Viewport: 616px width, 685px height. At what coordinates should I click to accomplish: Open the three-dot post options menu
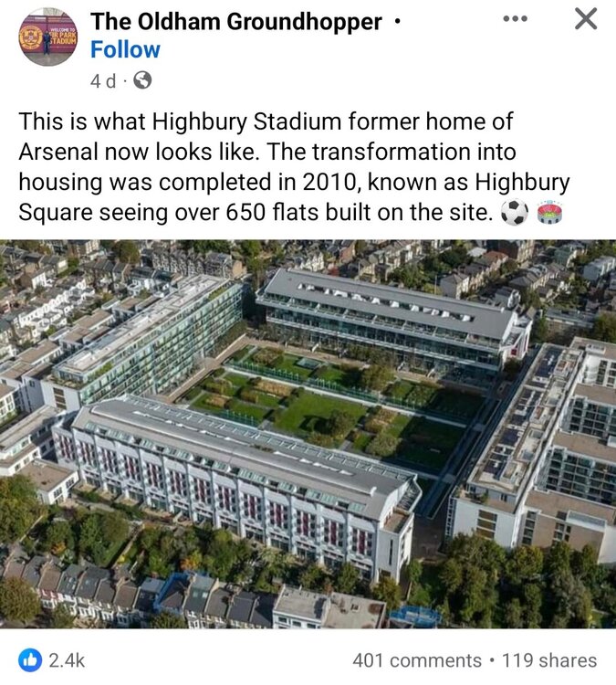[516, 19]
